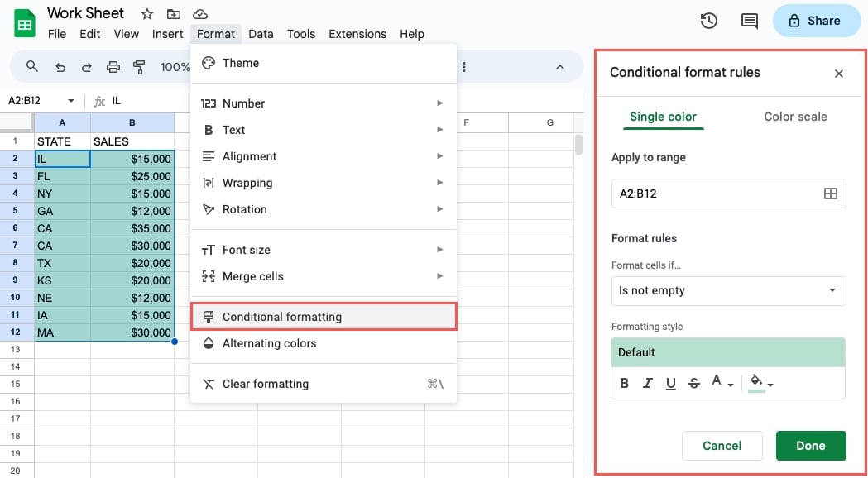
Task: Select column G header
Action: pyautogui.click(x=549, y=123)
